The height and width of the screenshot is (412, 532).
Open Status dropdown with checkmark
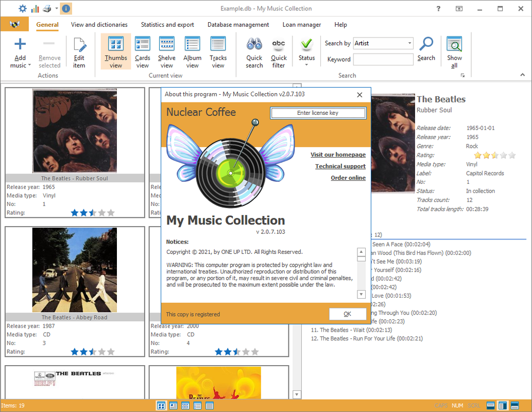(306, 52)
